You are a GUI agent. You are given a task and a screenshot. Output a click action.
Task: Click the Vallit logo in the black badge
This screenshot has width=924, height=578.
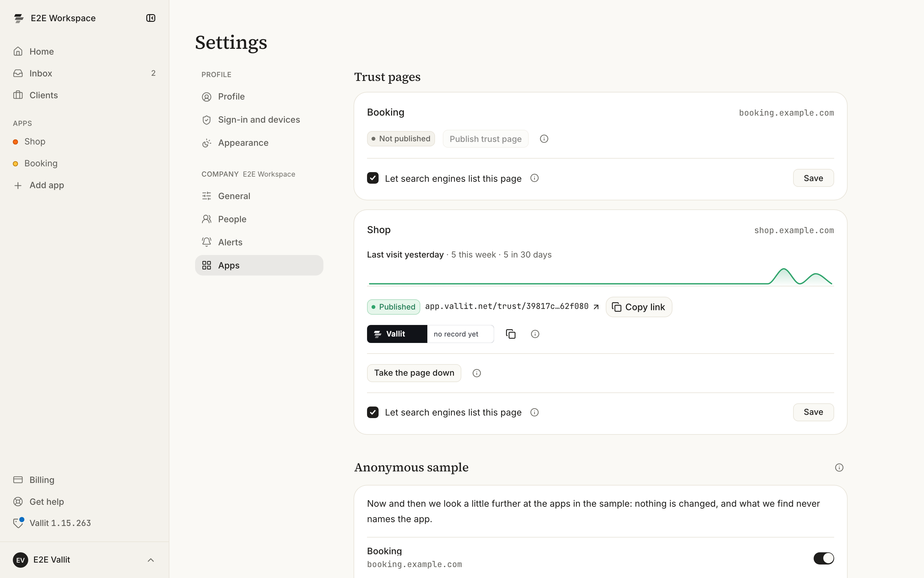pyautogui.click(x=378, y=334)
